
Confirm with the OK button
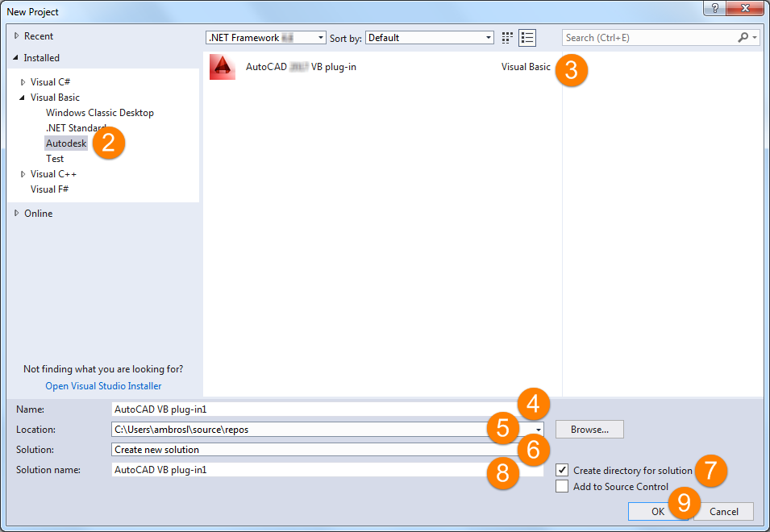(658, 511)
